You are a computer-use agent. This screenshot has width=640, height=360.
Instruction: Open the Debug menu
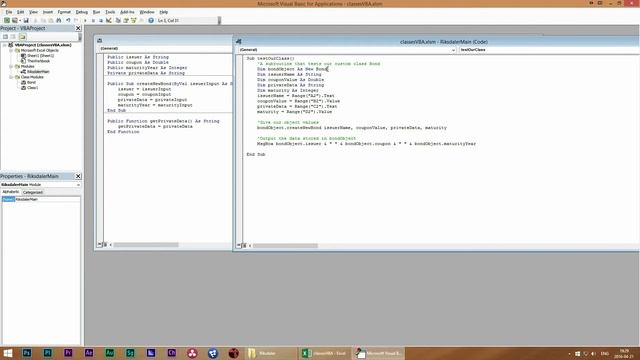click(x=82, y=12)
